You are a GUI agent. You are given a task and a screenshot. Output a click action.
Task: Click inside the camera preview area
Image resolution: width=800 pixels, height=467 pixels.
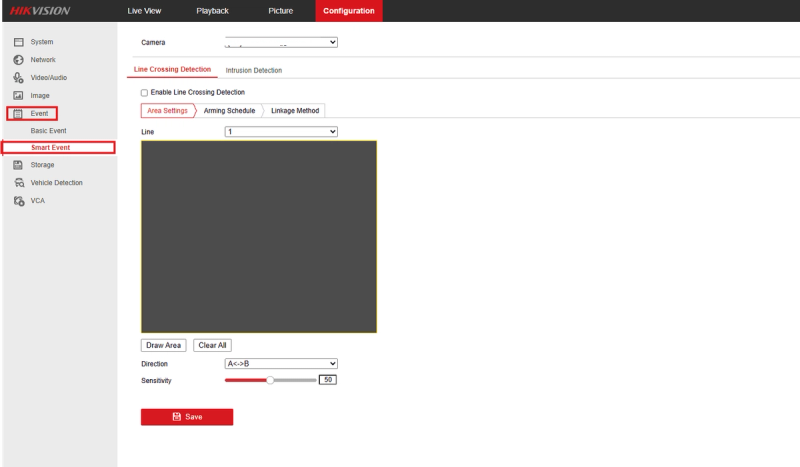(x=259, y=237)
